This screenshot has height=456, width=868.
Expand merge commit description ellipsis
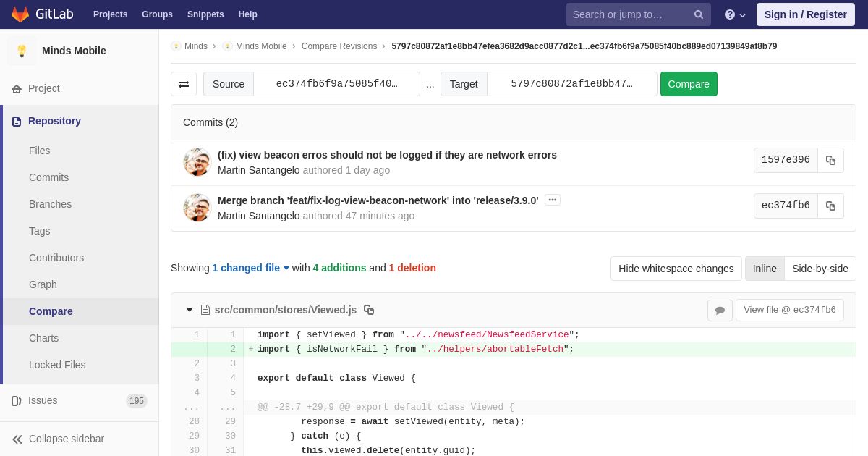(553, 200)
